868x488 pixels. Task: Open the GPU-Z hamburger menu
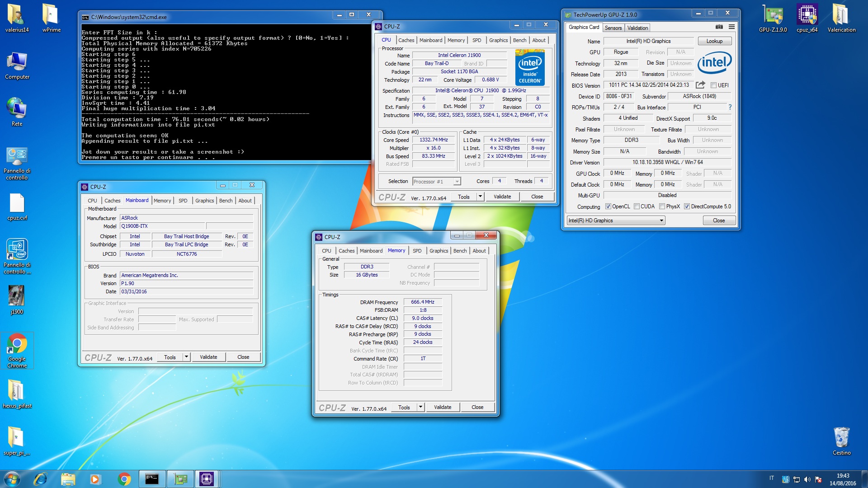(x=731, y=27)
